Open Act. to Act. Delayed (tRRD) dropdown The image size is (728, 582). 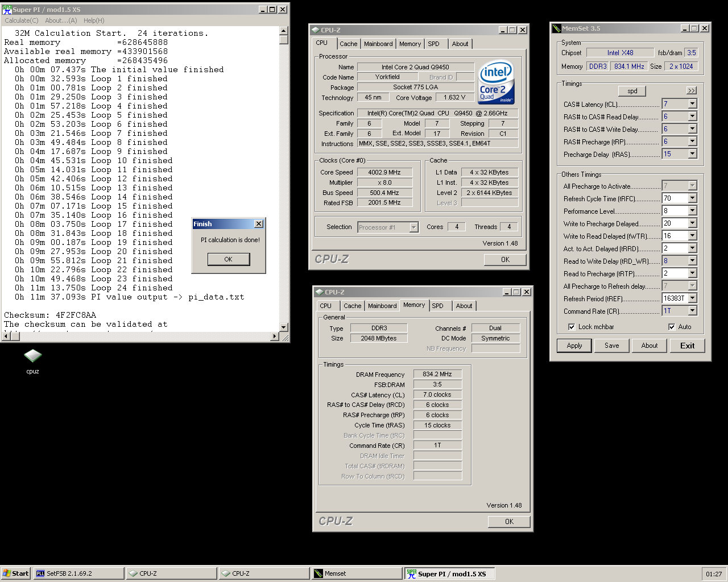click(692, 248)
